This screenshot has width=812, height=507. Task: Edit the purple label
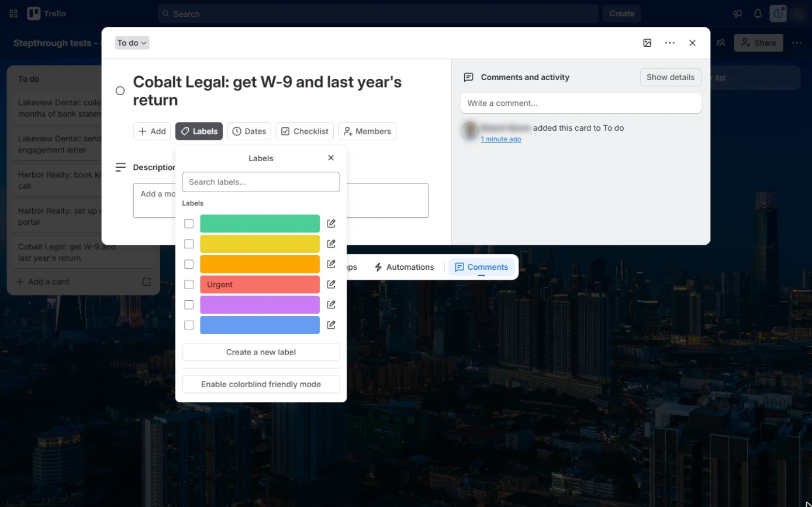331,304
